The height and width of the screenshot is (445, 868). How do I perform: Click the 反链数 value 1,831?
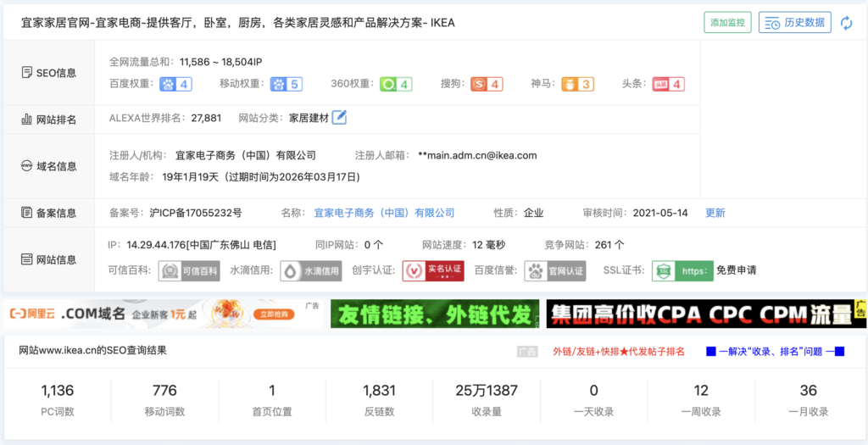click(x=379, y=391)
